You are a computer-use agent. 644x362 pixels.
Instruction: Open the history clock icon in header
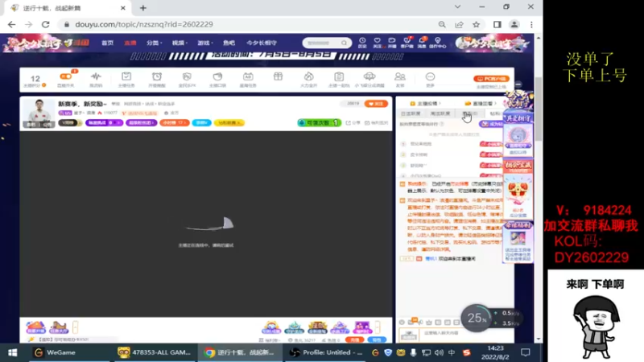[x=362, y=43]
